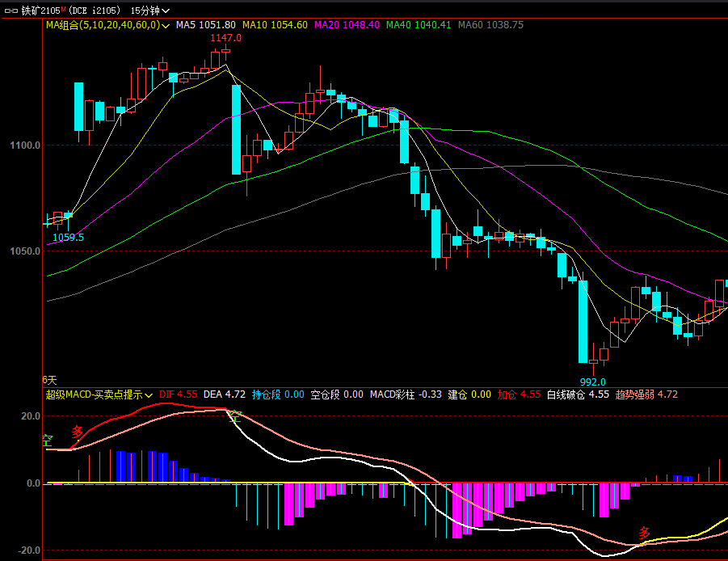
Task: Click the 持仓段 0.00 readout
Action: [x=278, y=394]
